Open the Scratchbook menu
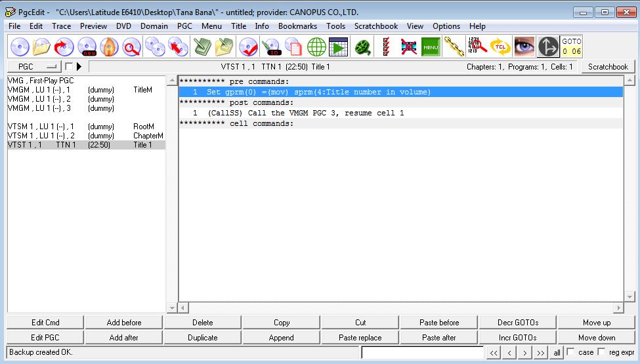 [x=376, y=26]
